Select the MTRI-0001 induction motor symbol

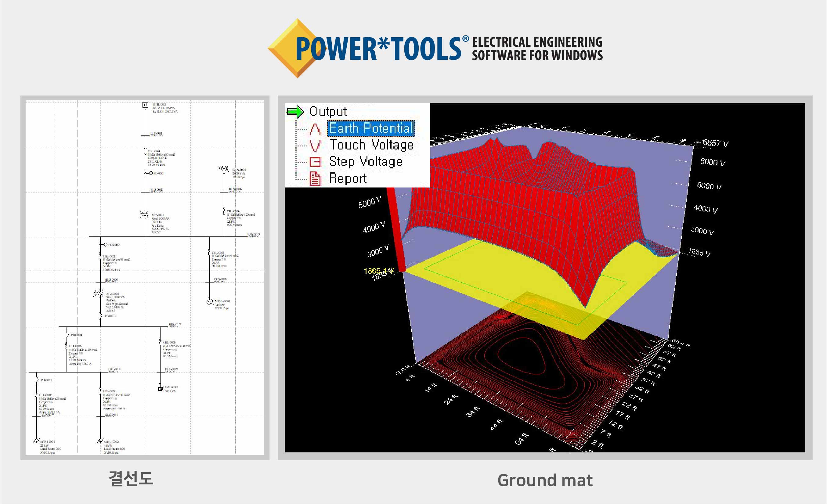[x=36, y=441]
